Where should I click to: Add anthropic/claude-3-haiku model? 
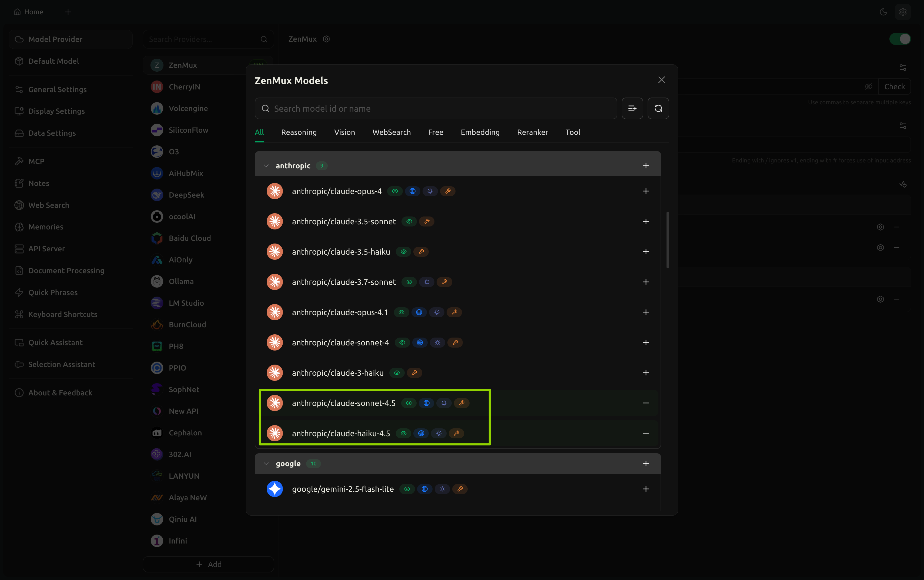tap(646, 372)
